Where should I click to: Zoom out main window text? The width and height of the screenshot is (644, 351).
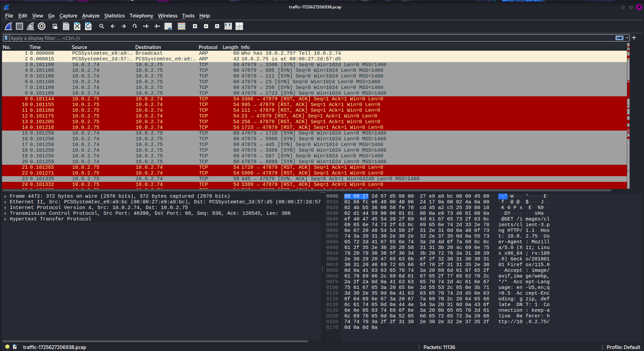(x=206, y=26)
